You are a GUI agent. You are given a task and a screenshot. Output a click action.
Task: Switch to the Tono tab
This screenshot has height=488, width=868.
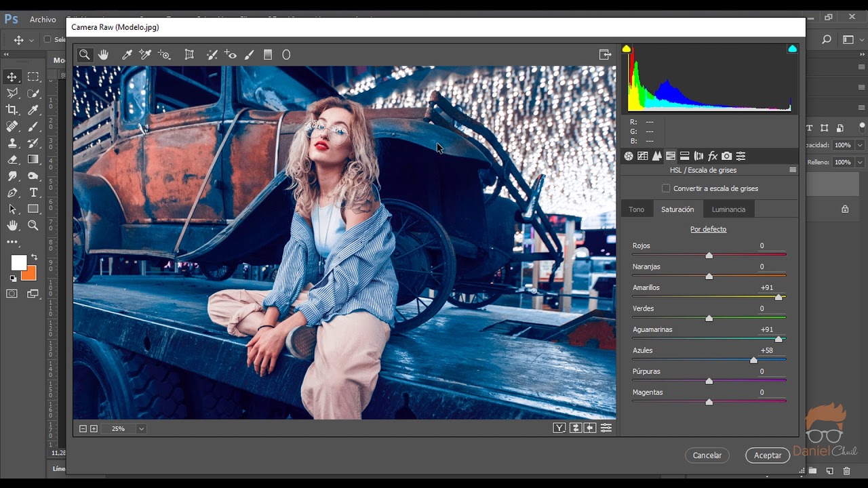[636, 209]
